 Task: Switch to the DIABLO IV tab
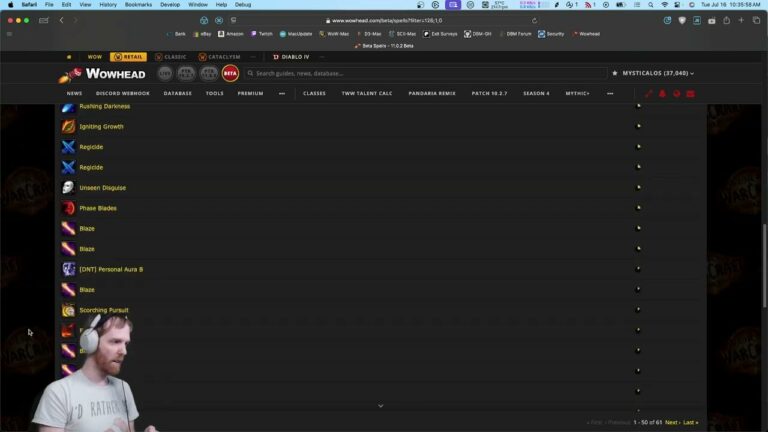pos(291,57)
